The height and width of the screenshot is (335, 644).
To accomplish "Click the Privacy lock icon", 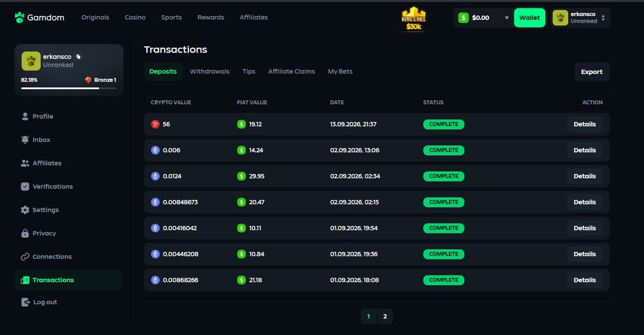I will (25, 233).
